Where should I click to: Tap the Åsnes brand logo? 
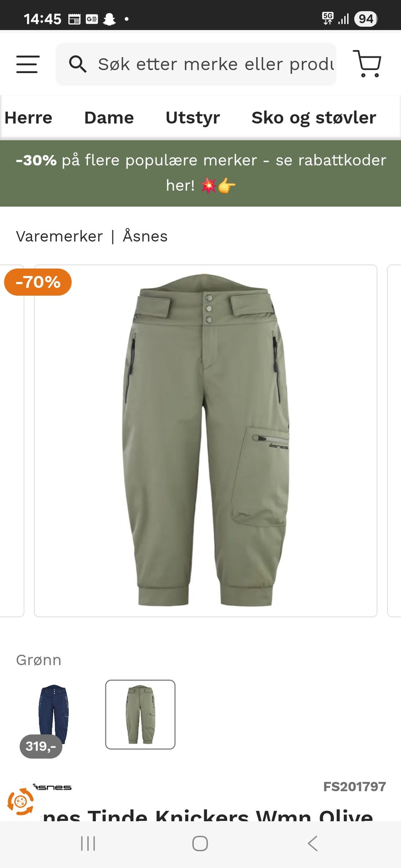coord(53,787)
